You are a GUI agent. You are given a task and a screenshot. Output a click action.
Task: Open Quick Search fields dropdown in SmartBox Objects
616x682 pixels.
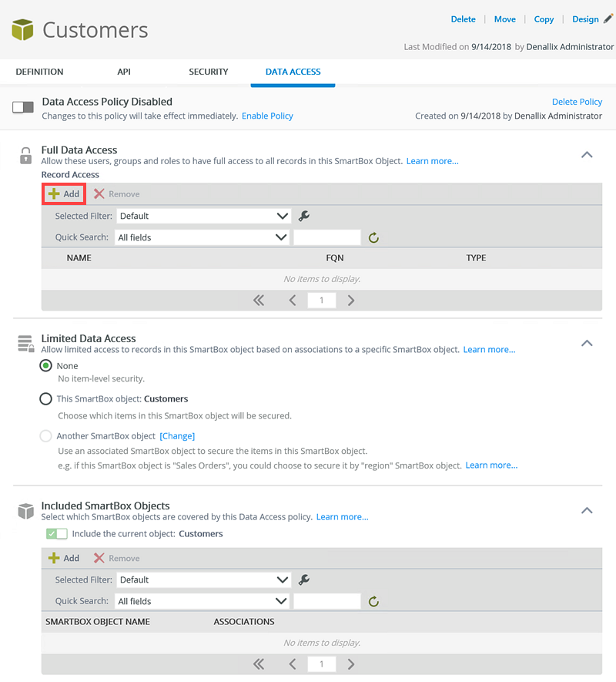[203, 601]
